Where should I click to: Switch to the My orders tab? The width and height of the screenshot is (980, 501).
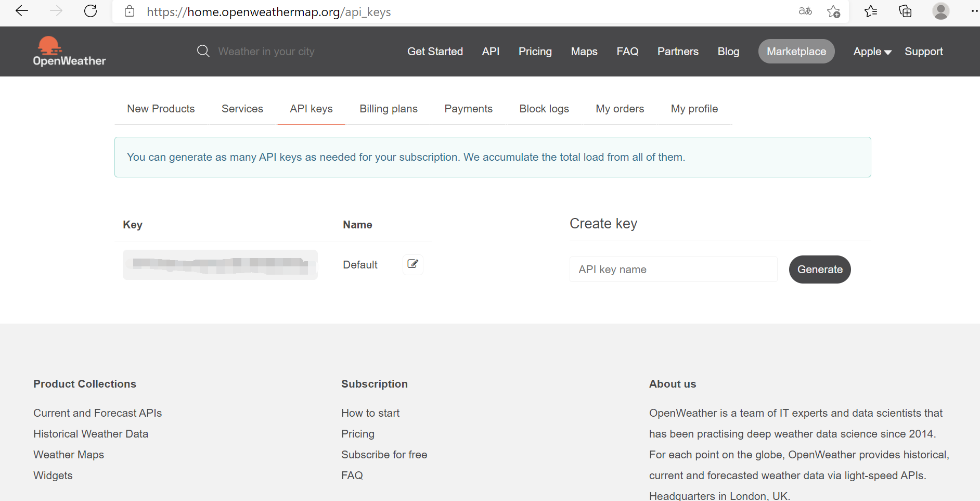pyautogui.click(x=620, y=109)
